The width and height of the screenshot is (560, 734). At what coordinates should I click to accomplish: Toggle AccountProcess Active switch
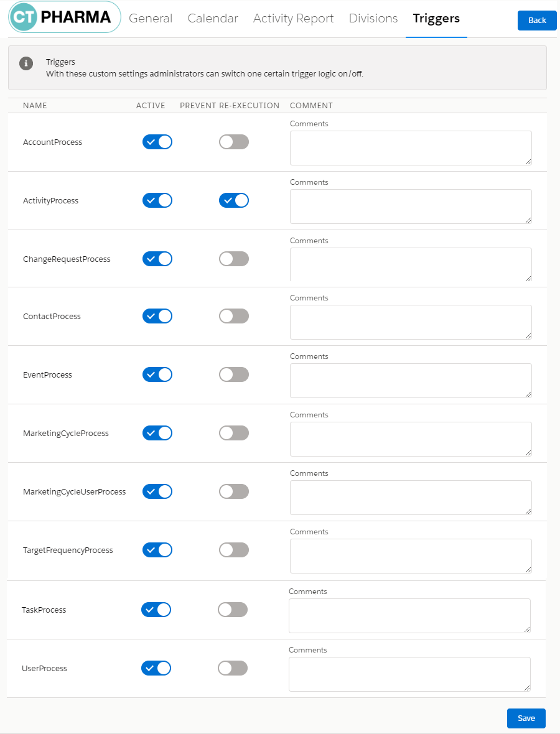(157, 142)
